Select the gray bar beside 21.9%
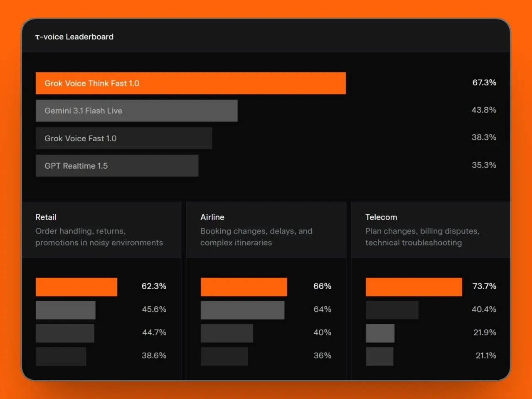Viewport: 532px width, 399px height. (380, 333)
